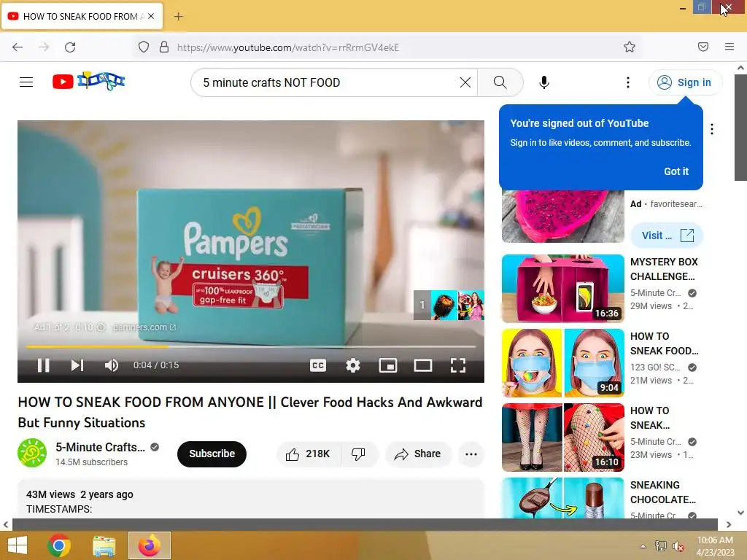
Task: Dislike the video
Action: click(359, 454)
